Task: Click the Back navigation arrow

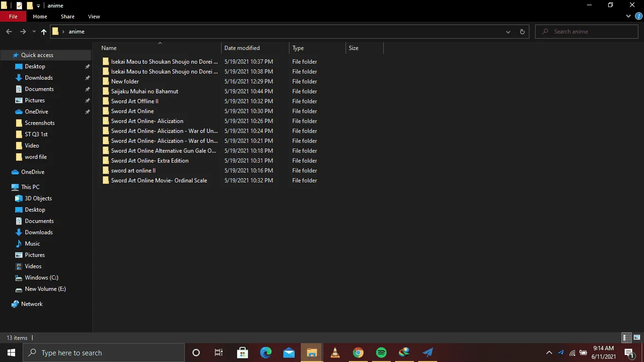Action: tap(9, 32)
